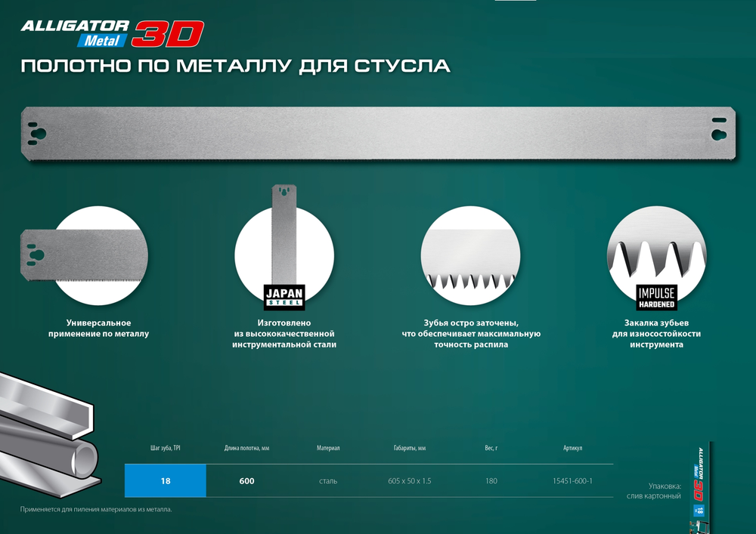This screenshot has width=756, height=534.
Task: Click the product packaging image
Action: point(703,486)
